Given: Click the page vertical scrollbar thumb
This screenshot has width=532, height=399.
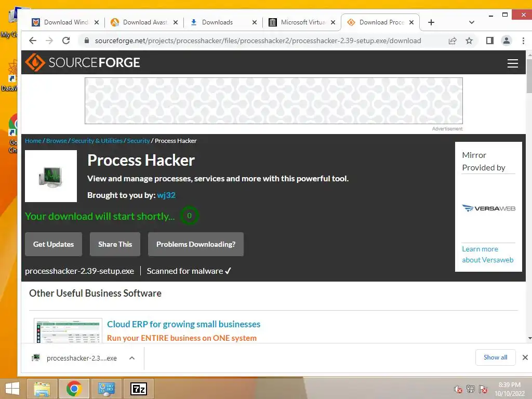Looking at the screenshot, I should 529,75.
